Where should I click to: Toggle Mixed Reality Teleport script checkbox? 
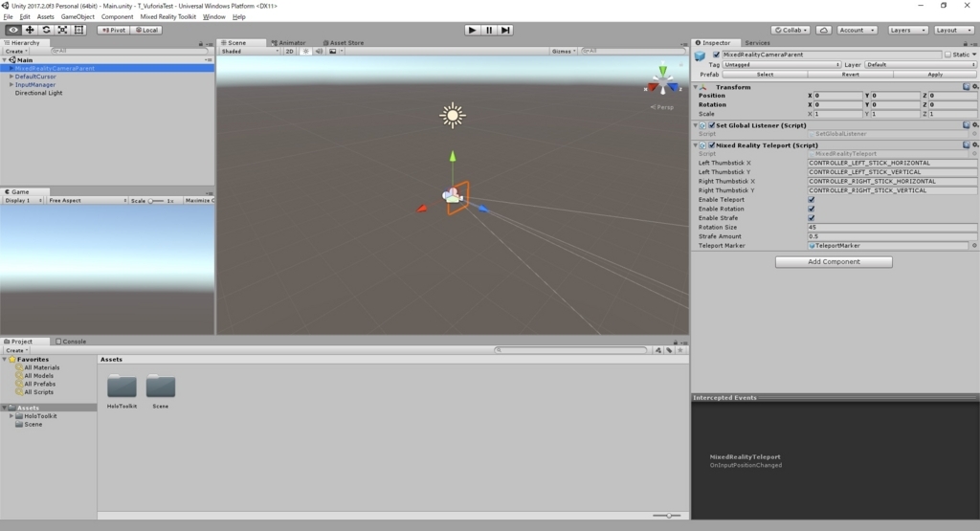(711, 145)
